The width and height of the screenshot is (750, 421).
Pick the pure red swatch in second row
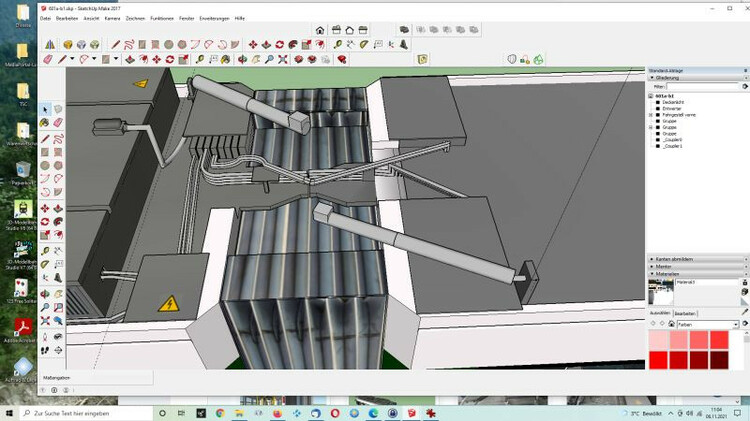pyautogui.click(x=659, y=360)
